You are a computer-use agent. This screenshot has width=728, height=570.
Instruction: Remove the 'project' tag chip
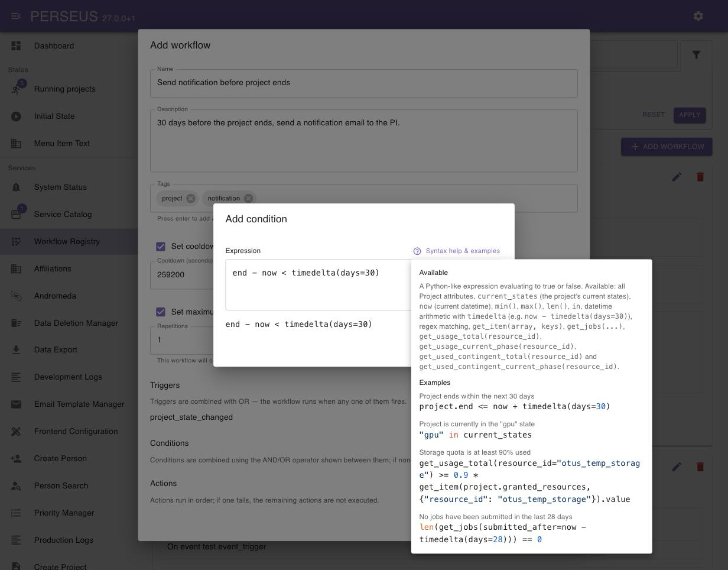[x=191, y=199]
